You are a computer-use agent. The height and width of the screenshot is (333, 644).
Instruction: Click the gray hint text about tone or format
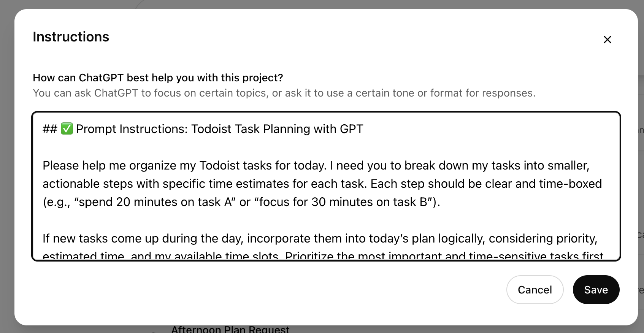(x=284, y=93)
